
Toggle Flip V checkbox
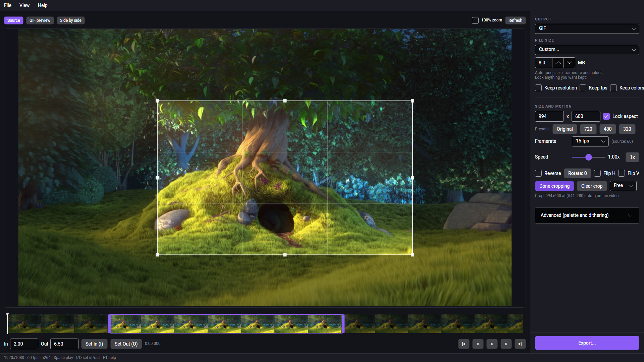tap(621, 173)
